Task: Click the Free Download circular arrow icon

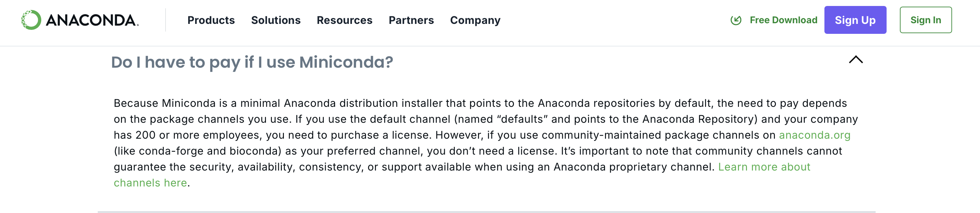Action: 736,20
